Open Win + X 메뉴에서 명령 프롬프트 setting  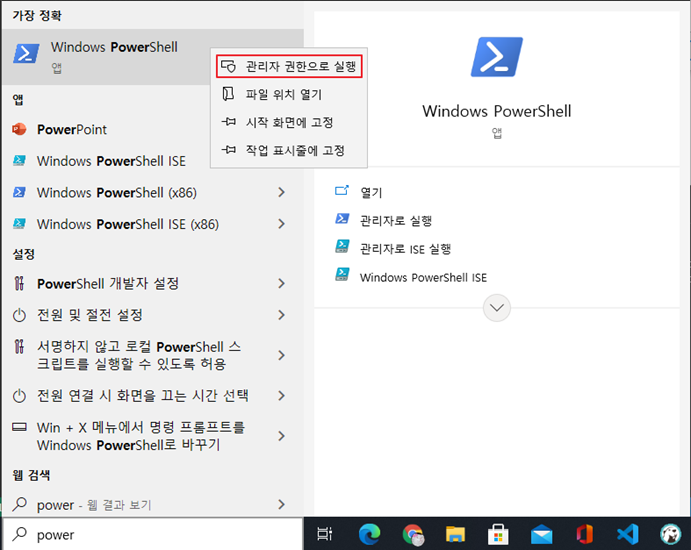(152, 436)
